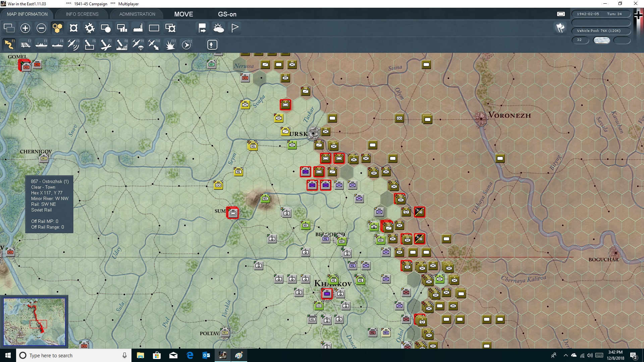Image resolution: width=644 pixels, height=362 pixels.
Task: Click the Vehicle Pool readout
Action: point(601,31)
